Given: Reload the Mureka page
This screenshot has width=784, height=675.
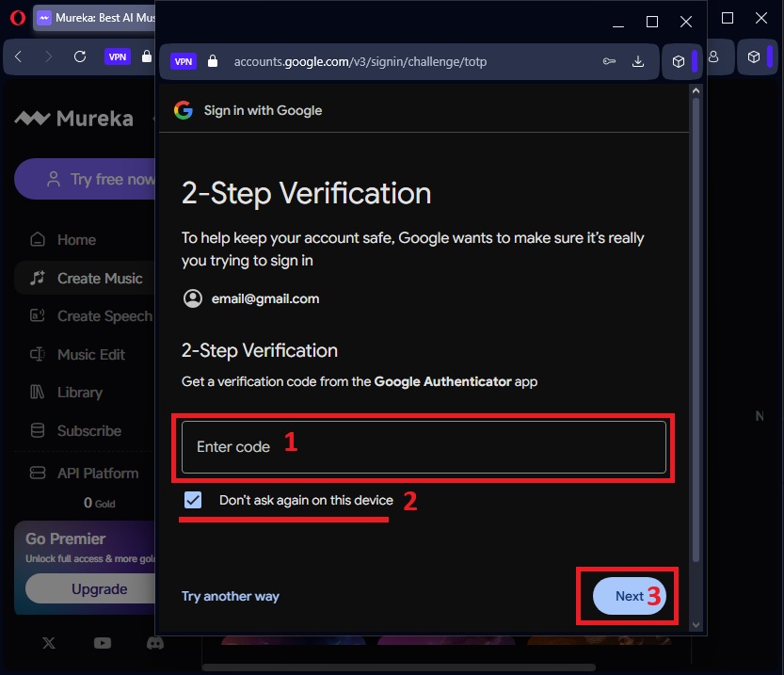Looking at the screenshot, I should pyautogui.click(x=80, y=56).
